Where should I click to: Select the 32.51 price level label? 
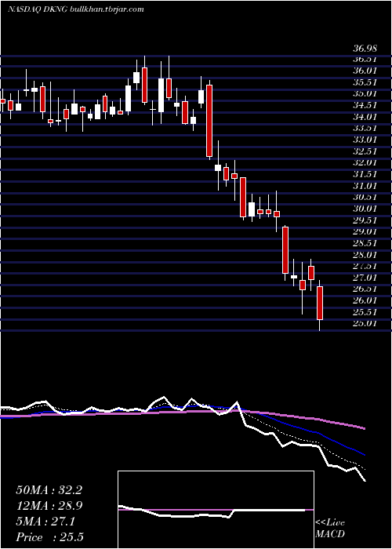point(365,151)
